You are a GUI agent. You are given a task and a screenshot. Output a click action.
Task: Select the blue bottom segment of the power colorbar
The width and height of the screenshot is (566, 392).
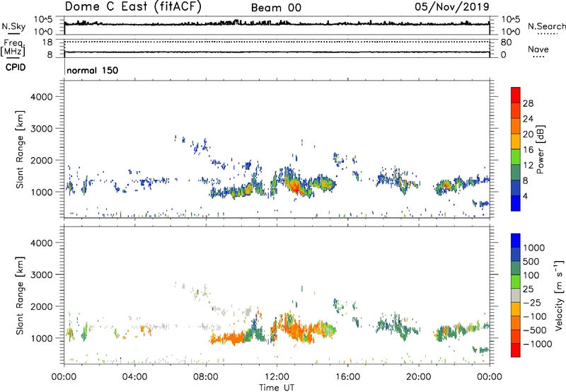(x=516, y=203)
